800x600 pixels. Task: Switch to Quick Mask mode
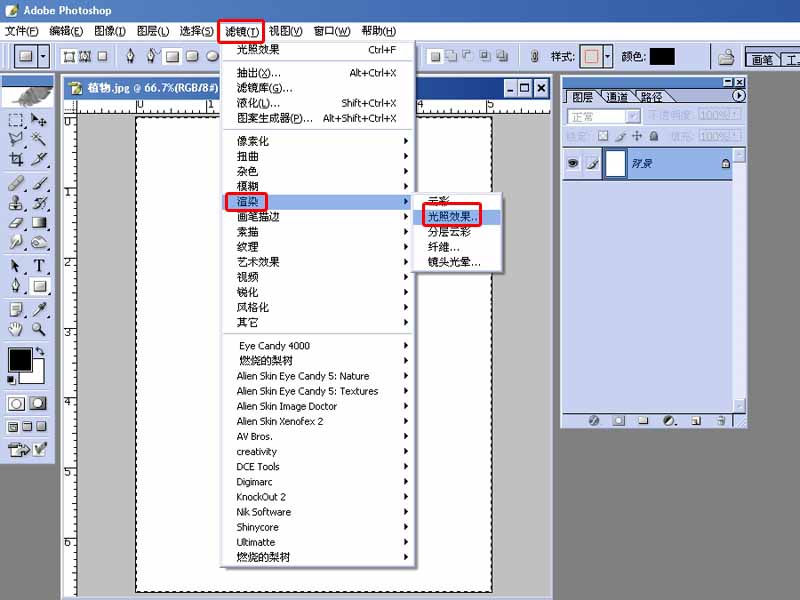pos(39,404)
